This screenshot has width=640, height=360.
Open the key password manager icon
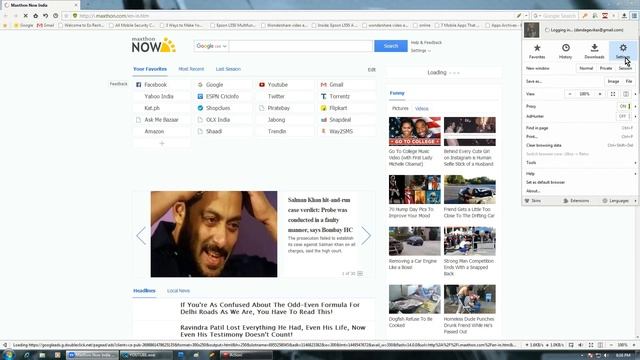pos(585,16)
